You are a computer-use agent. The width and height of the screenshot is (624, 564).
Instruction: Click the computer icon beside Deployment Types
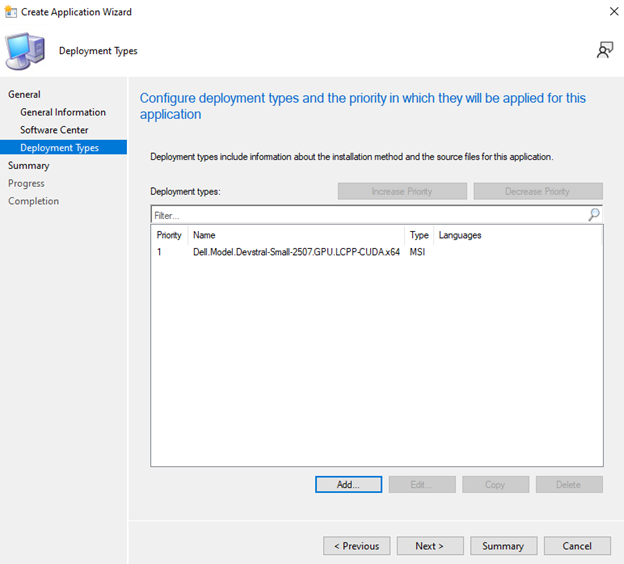pyautogui.click(x=25, y=51)
